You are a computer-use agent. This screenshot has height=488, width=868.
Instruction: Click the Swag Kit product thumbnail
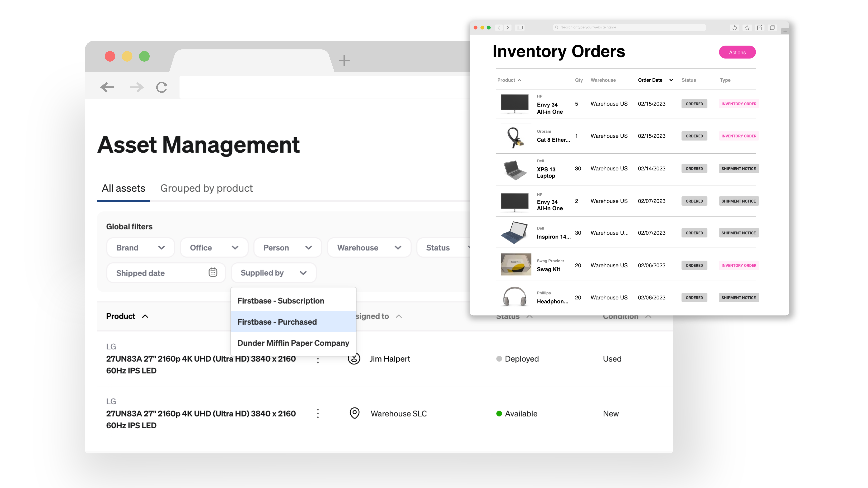(516, 264)
